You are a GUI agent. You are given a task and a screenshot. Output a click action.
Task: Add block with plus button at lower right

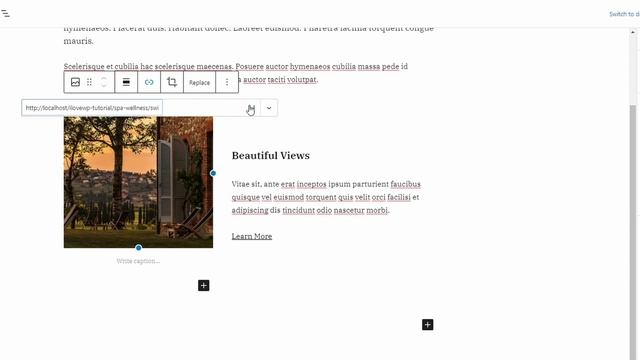427,324
